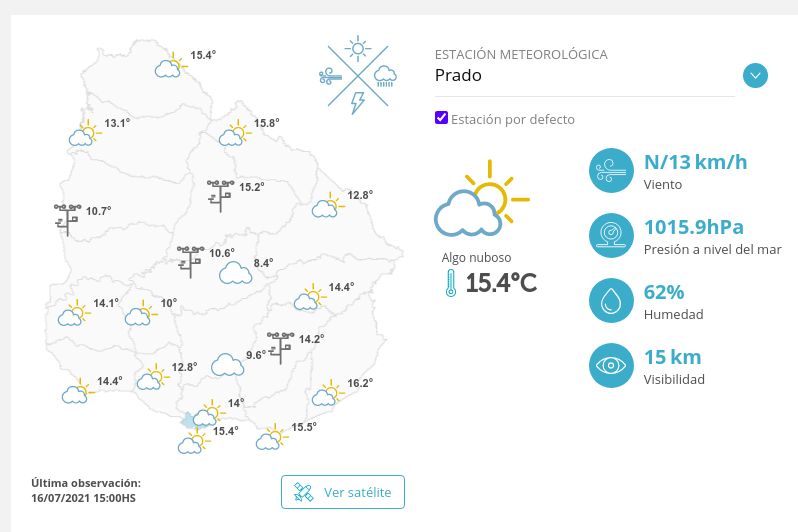
Task: Uncheck the Estación por defecto checkbox
Action: [x=442, y=118]
